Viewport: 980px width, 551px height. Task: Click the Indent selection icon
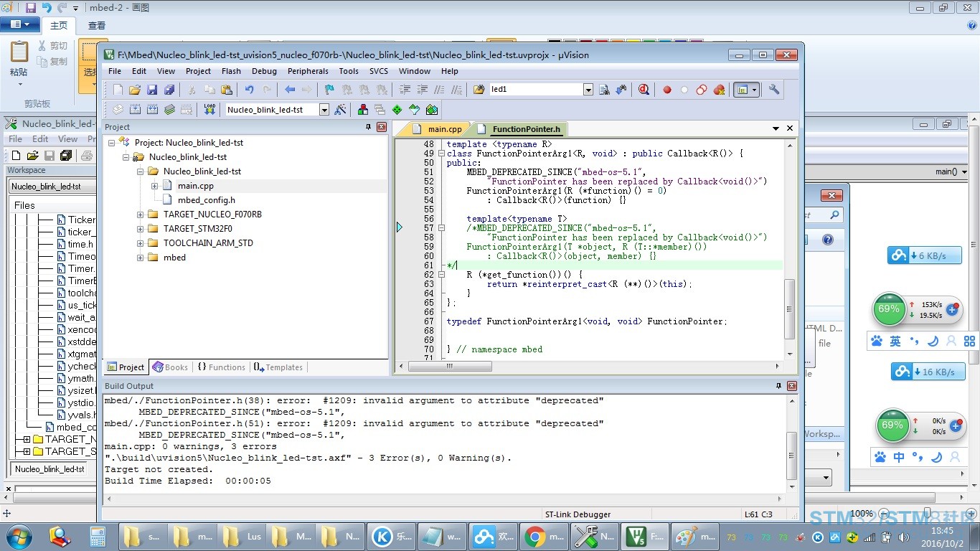[x=405, y=90]
